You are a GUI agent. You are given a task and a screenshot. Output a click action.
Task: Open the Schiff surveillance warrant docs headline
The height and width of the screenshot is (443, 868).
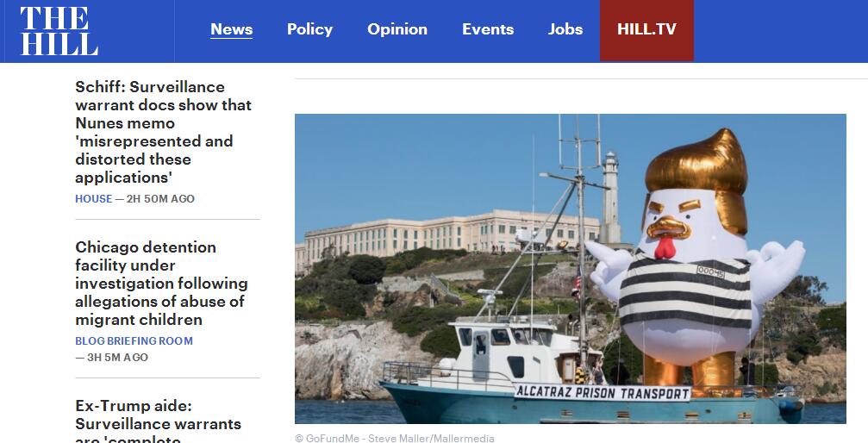[163, 132]
